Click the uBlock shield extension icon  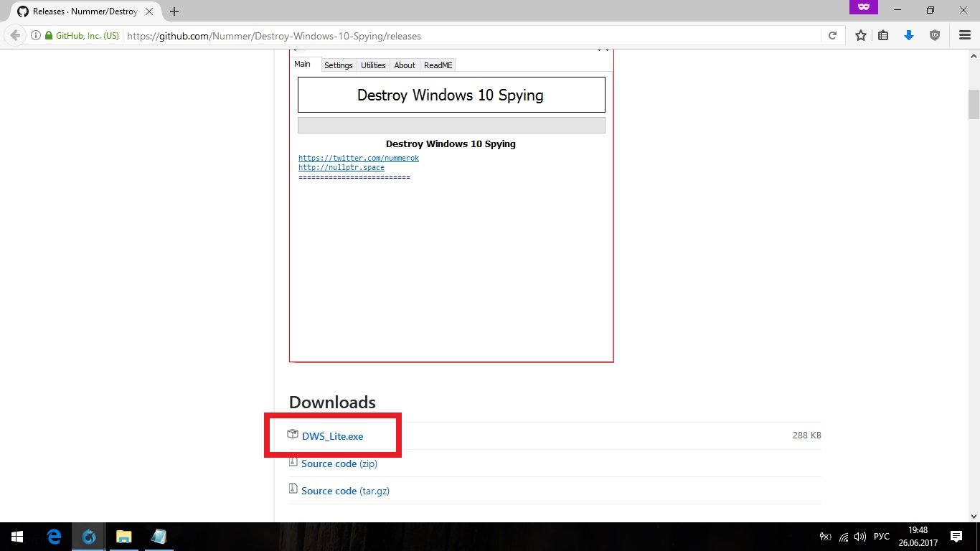(x=934, y=35)
